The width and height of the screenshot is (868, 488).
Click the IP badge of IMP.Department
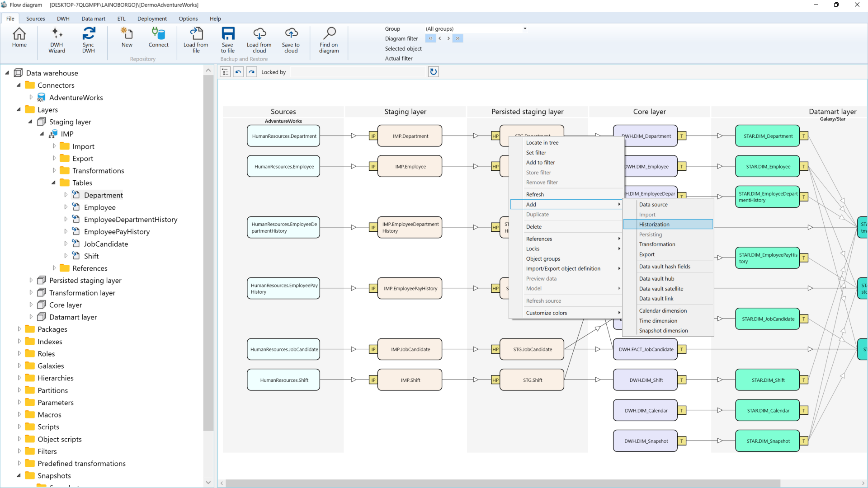(373, 136)
